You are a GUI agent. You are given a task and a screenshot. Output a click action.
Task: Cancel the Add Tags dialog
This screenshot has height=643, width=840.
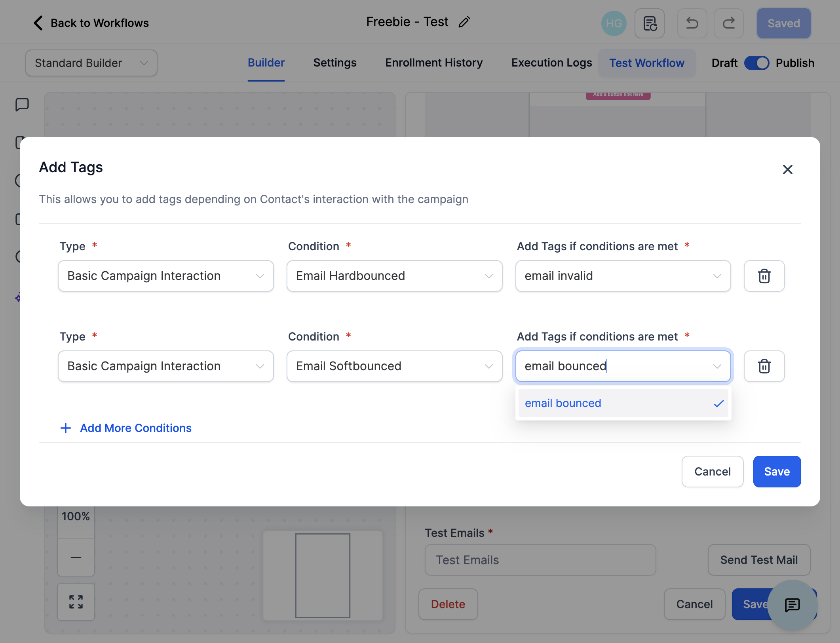click(x=713, y=472)
